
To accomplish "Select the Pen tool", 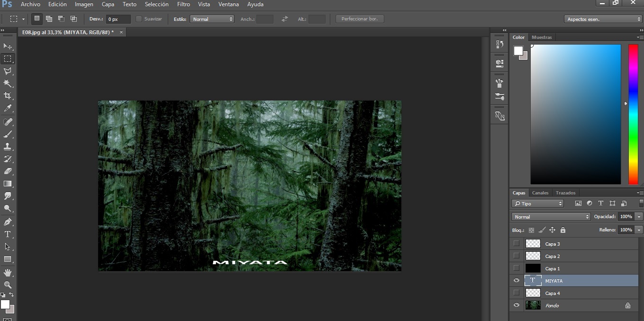I will tap(8, 222).
